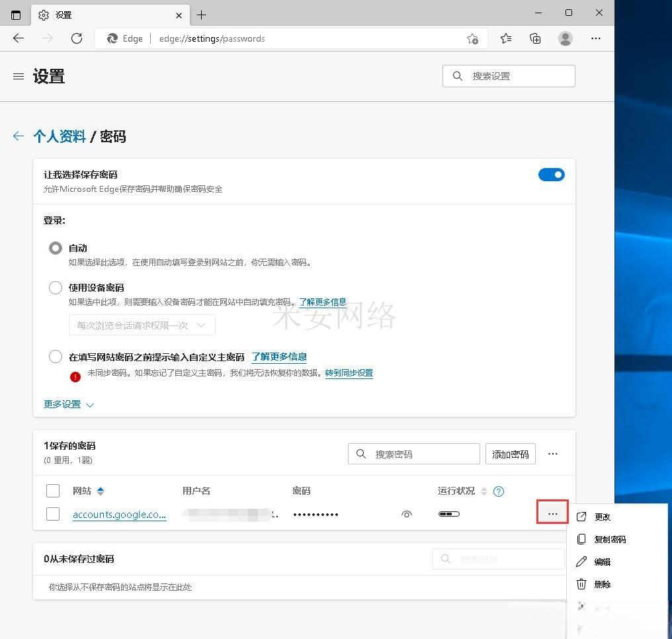Open the settings hamburger menu
This screenshot has height=639, width=672.
coord(19,77)
